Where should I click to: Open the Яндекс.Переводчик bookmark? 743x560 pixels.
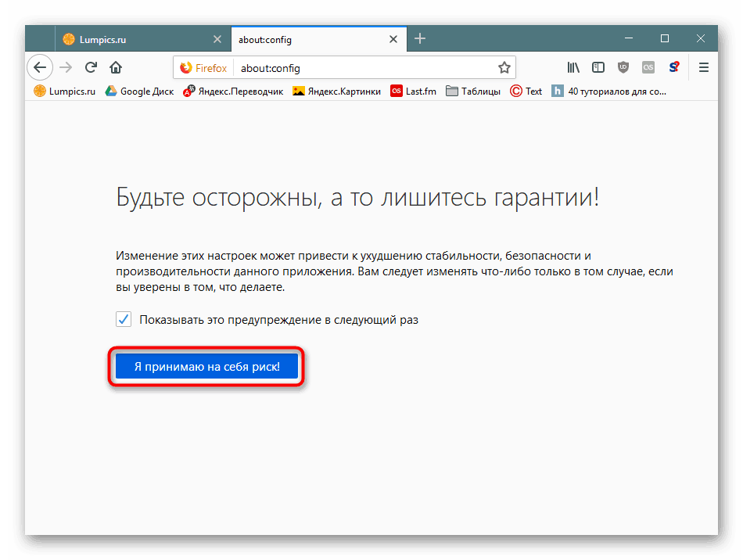coord(233,92)
